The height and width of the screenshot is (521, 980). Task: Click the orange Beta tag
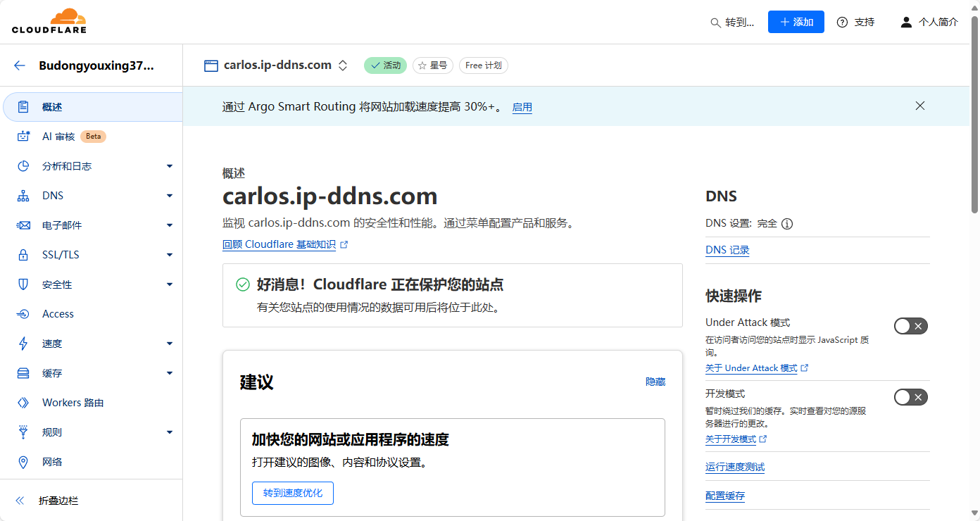click(x=93, y=137)
